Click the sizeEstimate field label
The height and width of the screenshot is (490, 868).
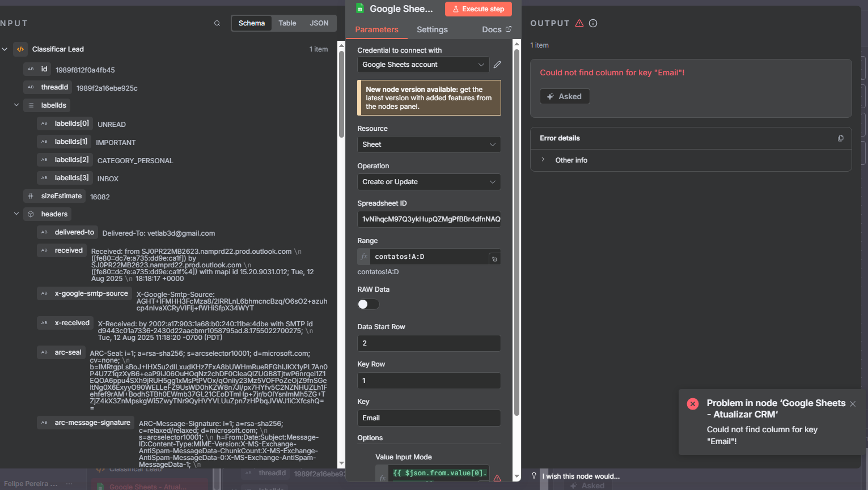[61, 196]
